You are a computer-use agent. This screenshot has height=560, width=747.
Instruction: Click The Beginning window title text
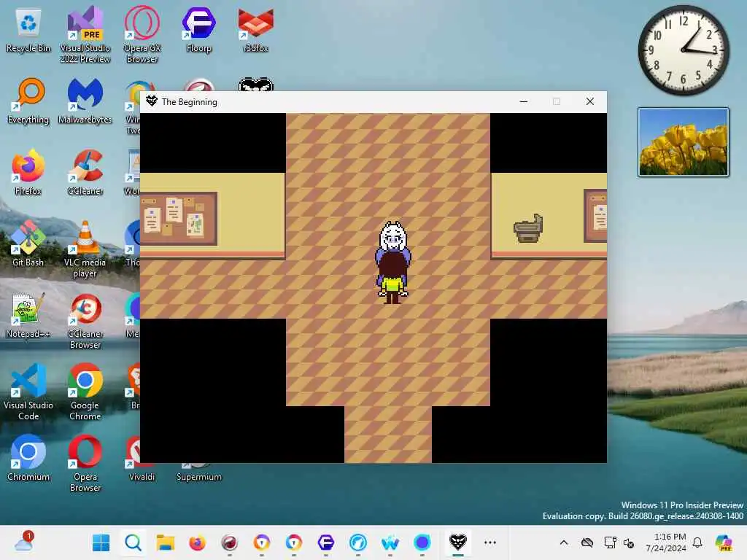pos(189,102)
